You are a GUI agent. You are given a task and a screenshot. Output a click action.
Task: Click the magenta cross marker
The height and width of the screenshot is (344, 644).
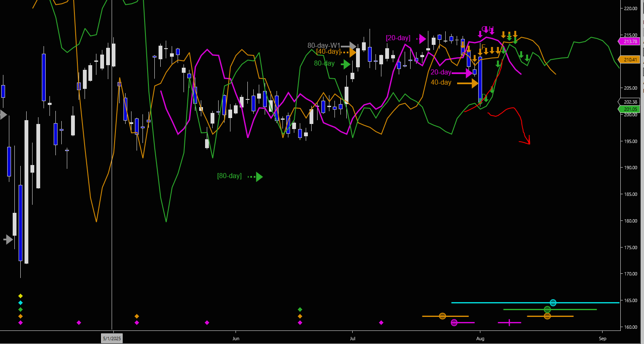(x=509, y=322)
